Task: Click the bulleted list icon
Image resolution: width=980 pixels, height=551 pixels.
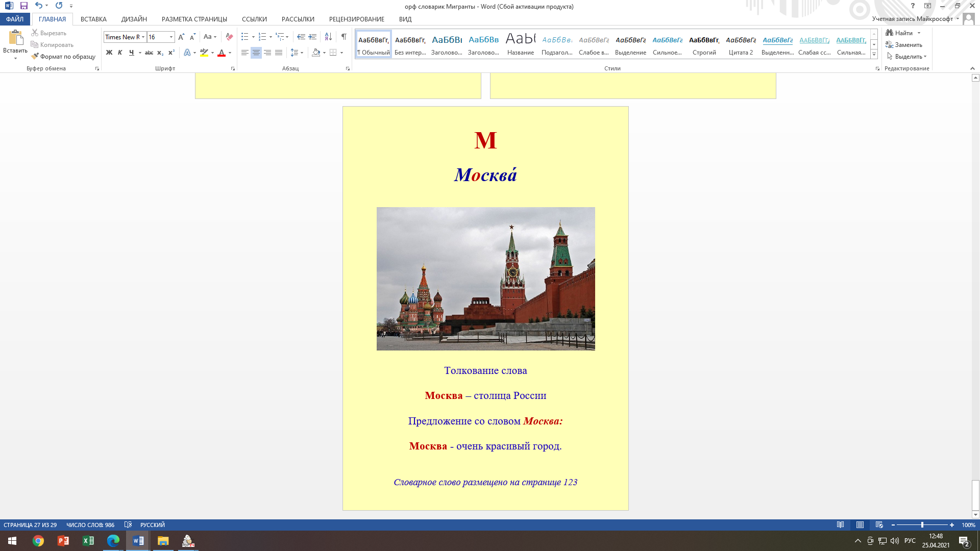Action: [x=245, y=37]
